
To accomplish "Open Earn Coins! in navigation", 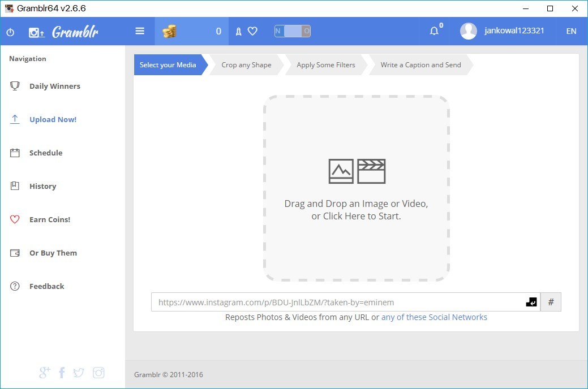I will (x=50, y=219).
